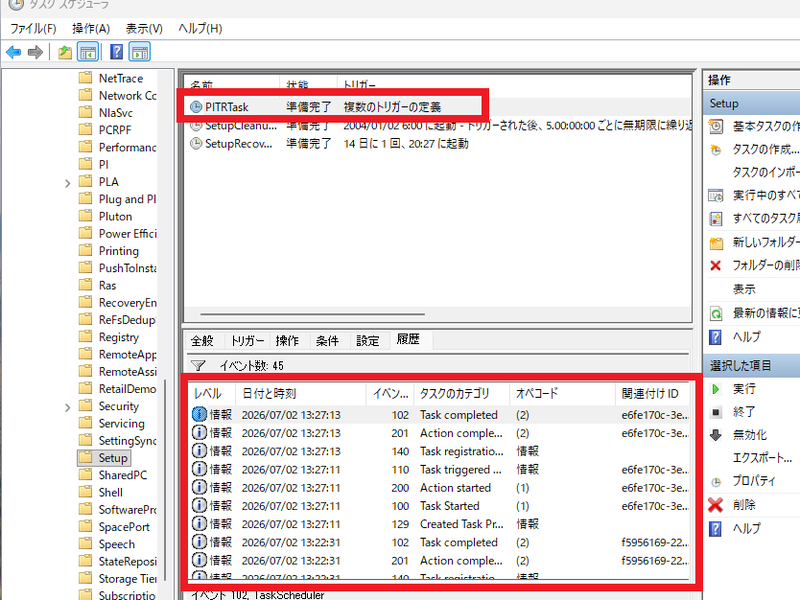
Task: Click 基本タスクの作成 icon in actions pane
Action: pyautogui.click(x=716, y=126)
